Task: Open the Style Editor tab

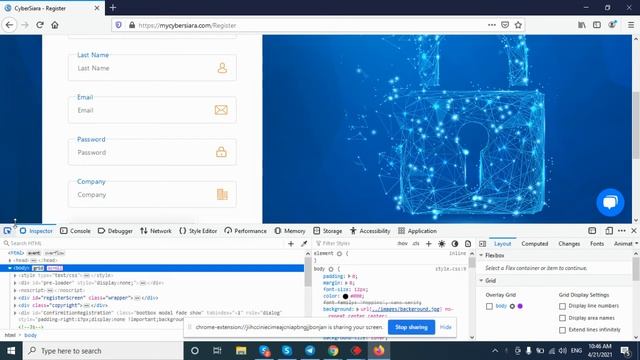Action: click(x=198, y=231)
